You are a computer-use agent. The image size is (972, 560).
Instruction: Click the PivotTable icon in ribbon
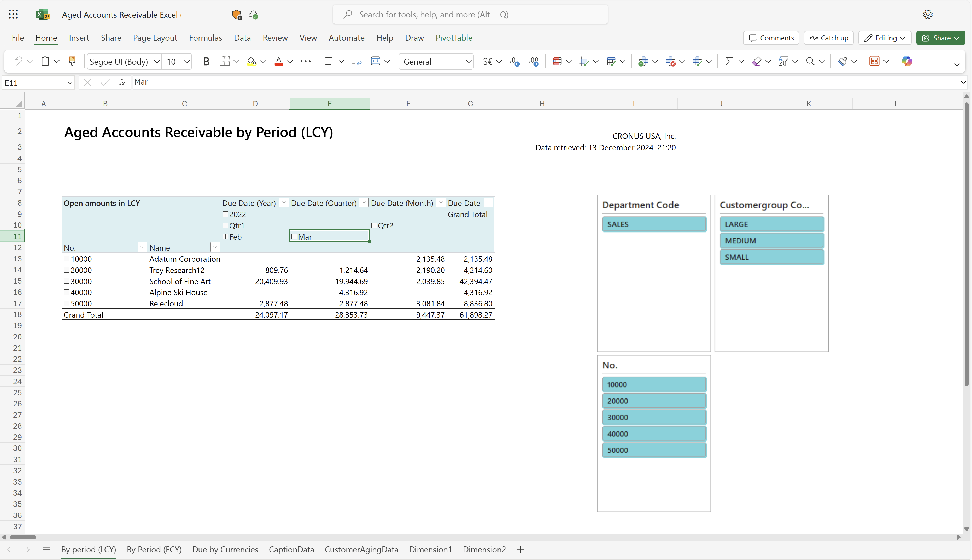click(x=454, y=37)
